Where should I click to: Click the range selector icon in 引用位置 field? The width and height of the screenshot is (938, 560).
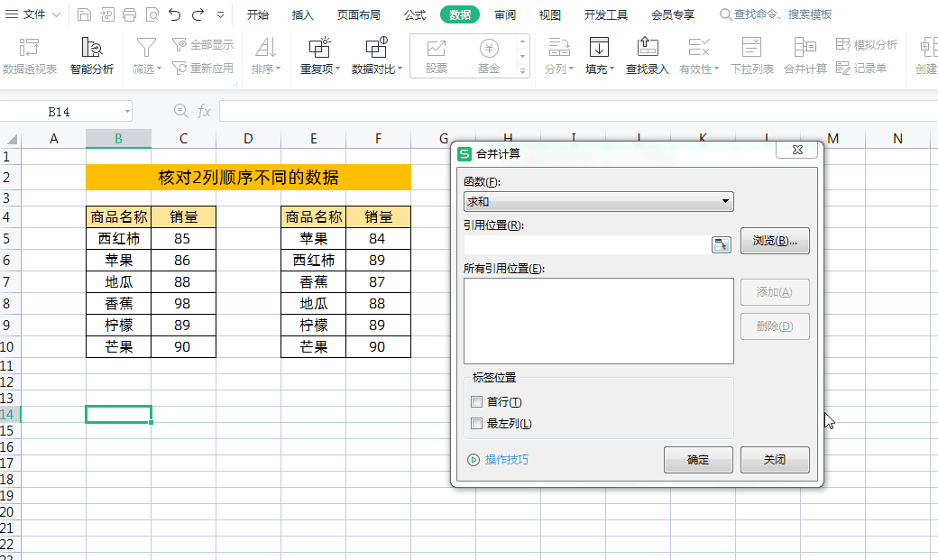[721, 244]
